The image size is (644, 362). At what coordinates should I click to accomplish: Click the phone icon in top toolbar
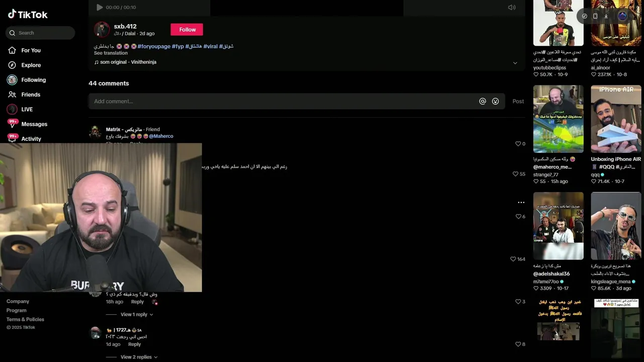(595, 16)
